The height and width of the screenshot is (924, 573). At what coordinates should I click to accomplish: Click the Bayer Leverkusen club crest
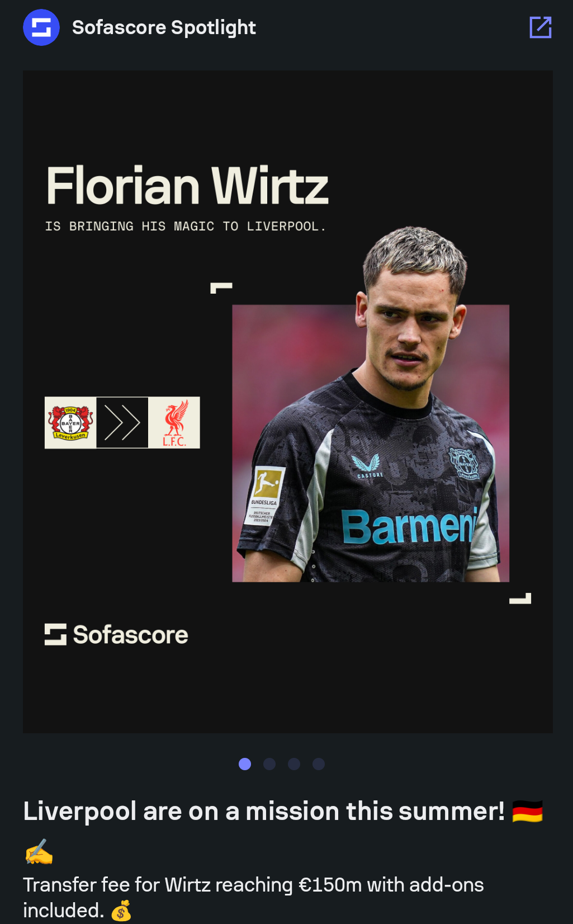tap(70, 423)
